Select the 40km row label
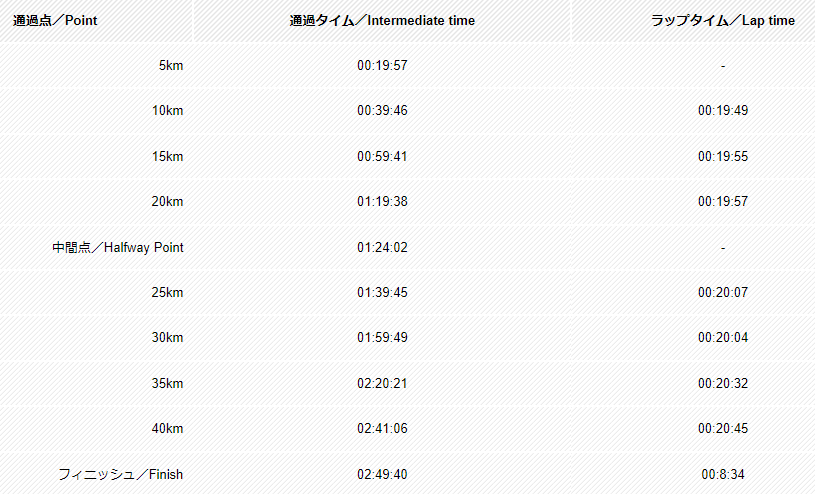The width and height of the screenshot is (815, 494). coord(168,429)
